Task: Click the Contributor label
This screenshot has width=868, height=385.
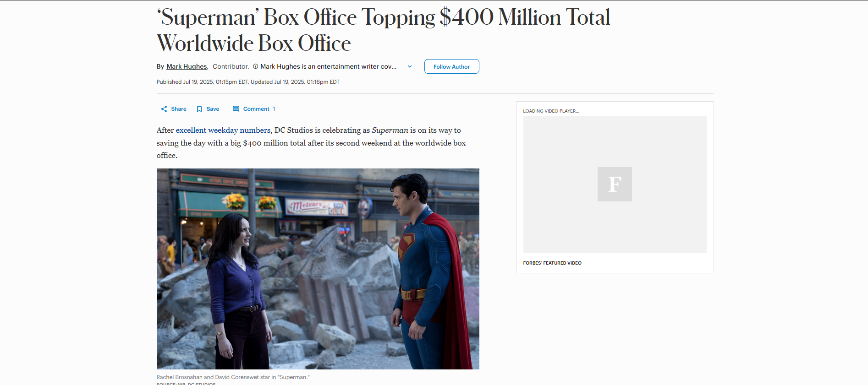Action: tap(231, 66)
